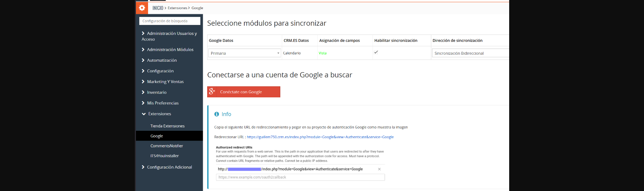Click the example.com oauth2callback input field
The height and width of the screenshot is (191, 644).
tap(300, 177)
